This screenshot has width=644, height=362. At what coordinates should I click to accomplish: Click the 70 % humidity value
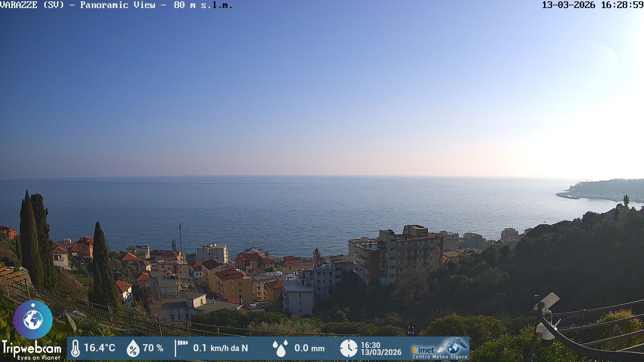[x=153, y=348]
